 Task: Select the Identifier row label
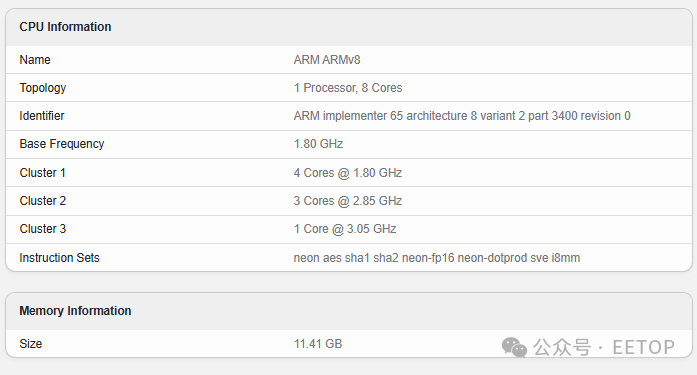42,116
